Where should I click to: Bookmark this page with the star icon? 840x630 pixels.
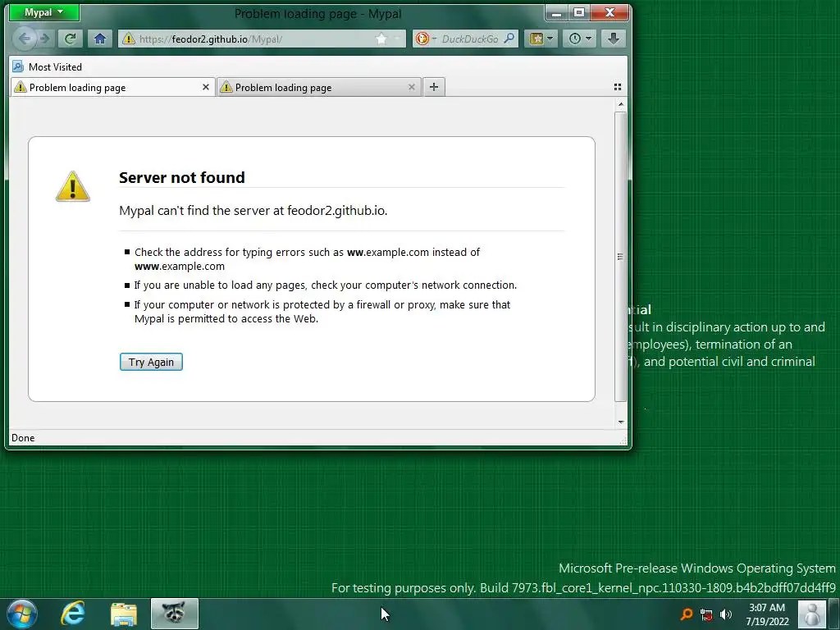tap(381, 39)
